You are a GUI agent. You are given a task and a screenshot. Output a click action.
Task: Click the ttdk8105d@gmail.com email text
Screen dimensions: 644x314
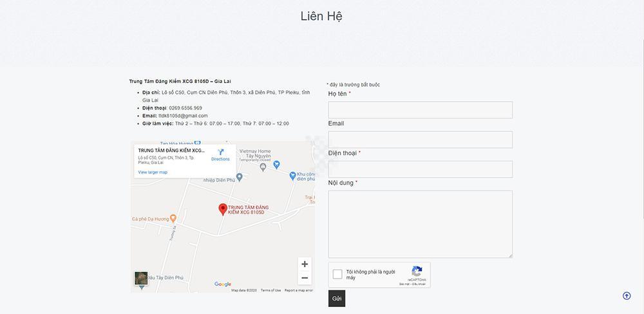[x=183, y=116]
